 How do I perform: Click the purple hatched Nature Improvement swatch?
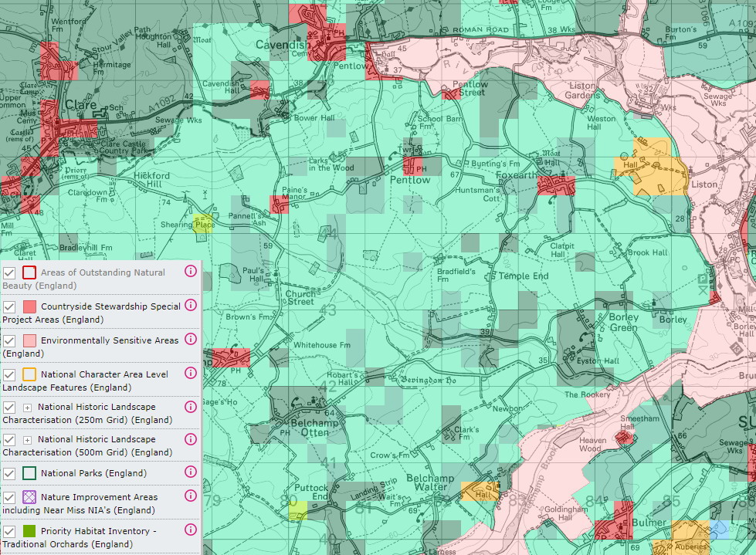[29, 497]
